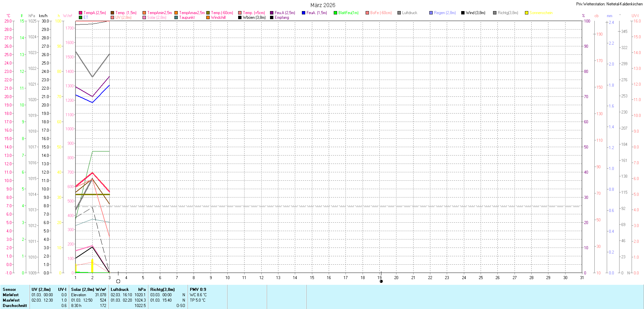The image size is (644, 309).
Task: Click the TempA.(2,5m) legend color box
Action: coord(80,13)
